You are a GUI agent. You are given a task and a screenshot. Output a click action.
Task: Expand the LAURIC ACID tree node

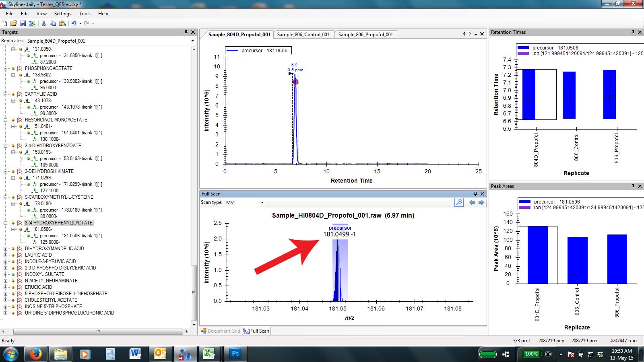tap(6, 255)
